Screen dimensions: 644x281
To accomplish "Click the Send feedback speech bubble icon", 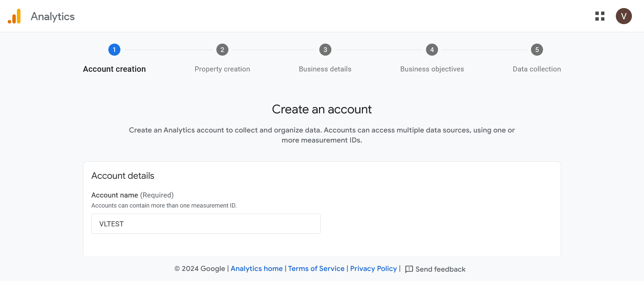I will tap(409, 269).
